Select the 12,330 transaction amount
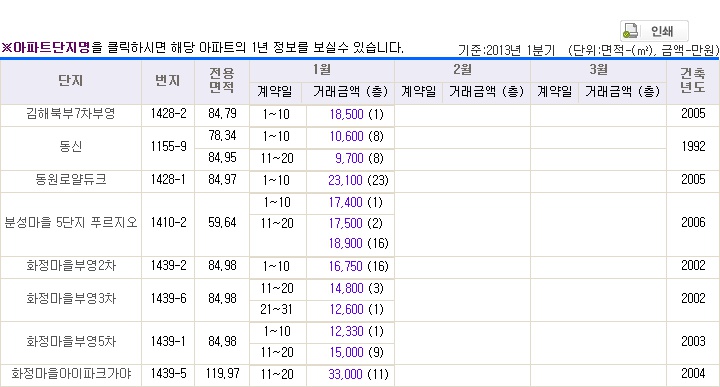The image size is (720, 387). [346, 331]
